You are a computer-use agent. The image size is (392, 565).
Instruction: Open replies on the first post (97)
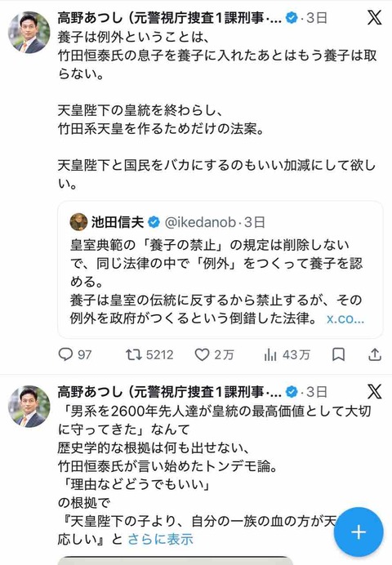click(75, 354)
